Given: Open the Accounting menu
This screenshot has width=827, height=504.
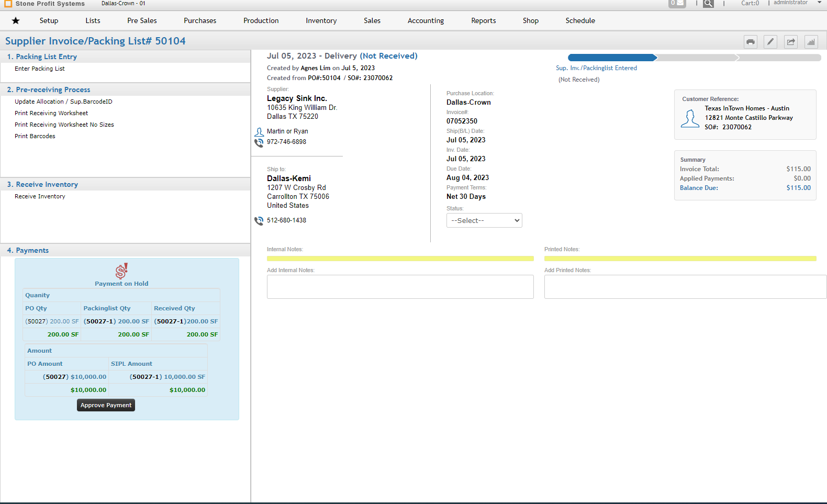Looking at the screenshot, I should [x=426, y=20].
